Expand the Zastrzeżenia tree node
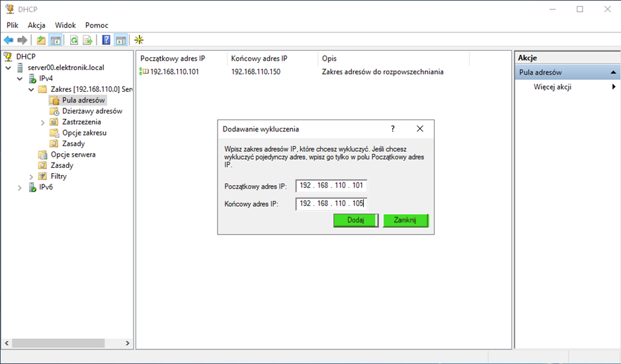 (x=43, y=122)
